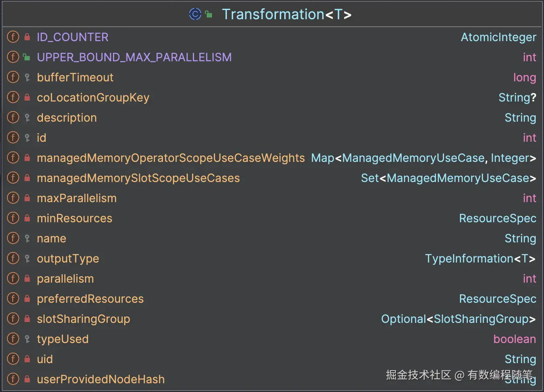Click the TypeInformation<T> type label
The image size is (544, 392).
point(480,259)
